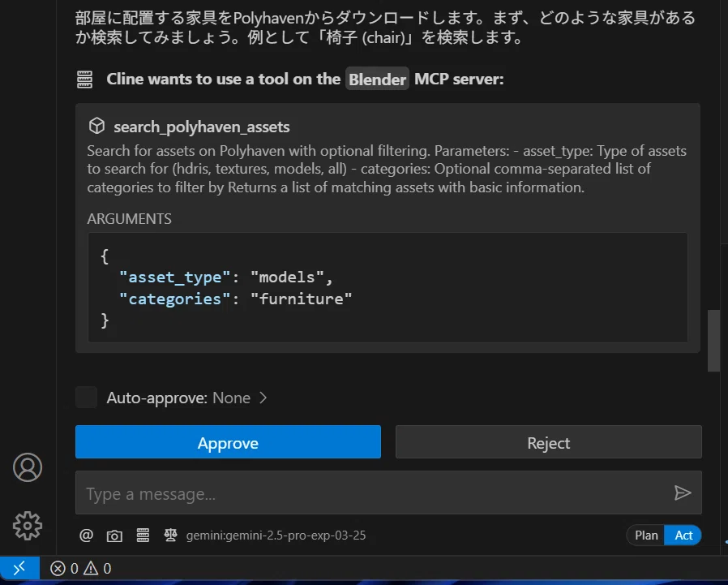This screenshot has width=728, height=585.
Task: Open the Manage gear icon
Action: point(28,526)
